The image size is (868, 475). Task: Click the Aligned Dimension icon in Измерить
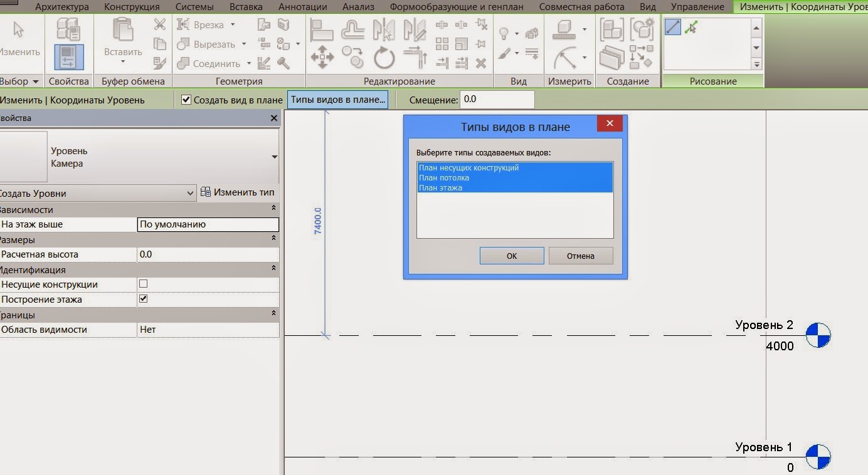tap(564, 59)
